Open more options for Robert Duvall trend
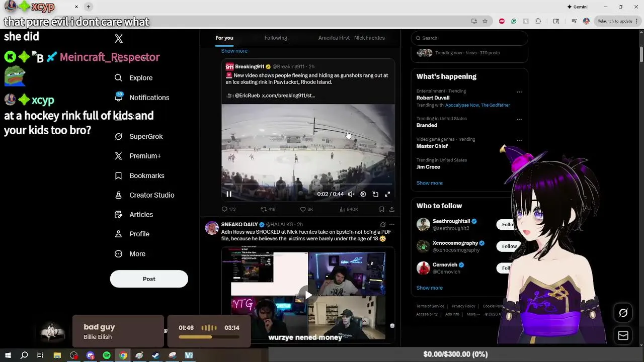 519,92
